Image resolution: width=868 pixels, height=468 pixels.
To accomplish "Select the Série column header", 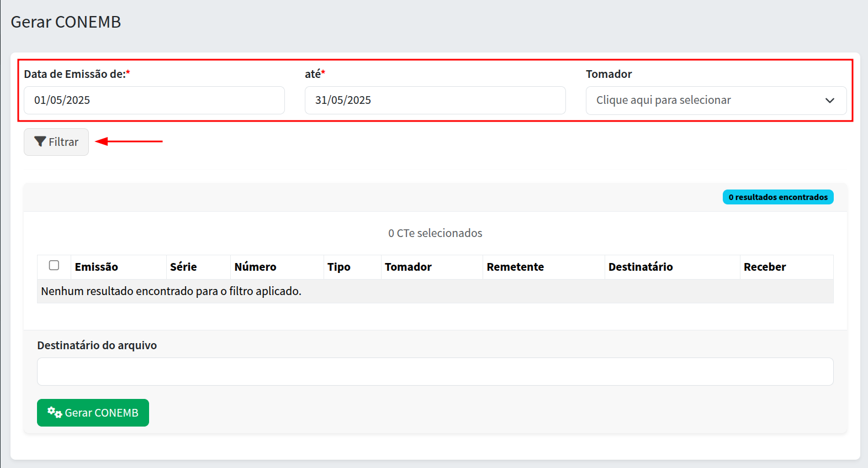I will pos(183,267).
